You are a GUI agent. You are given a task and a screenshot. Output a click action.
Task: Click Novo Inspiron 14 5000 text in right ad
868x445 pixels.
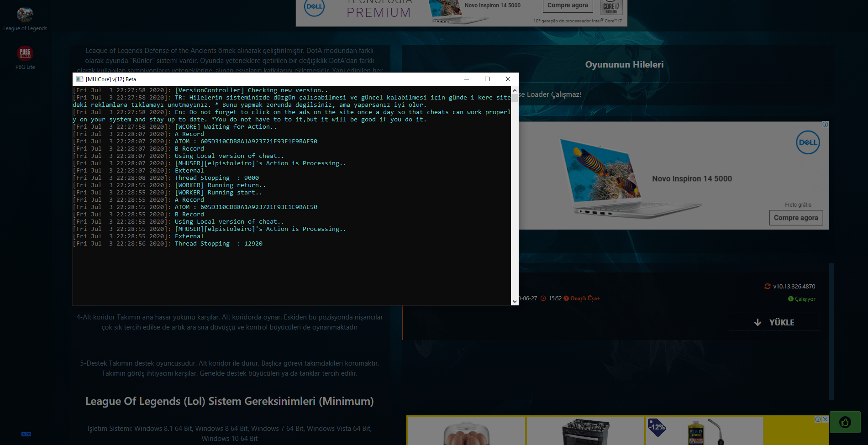(x=692, y=178)
